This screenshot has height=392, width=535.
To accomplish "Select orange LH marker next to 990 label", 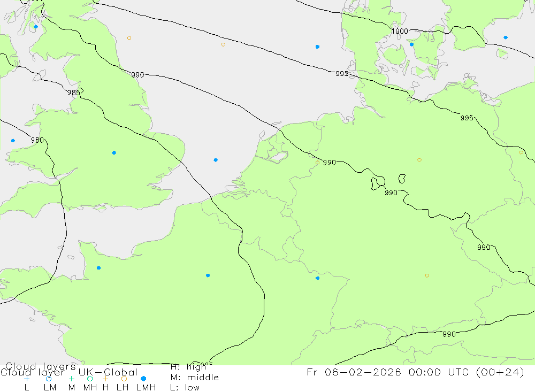I will point(318,163).
